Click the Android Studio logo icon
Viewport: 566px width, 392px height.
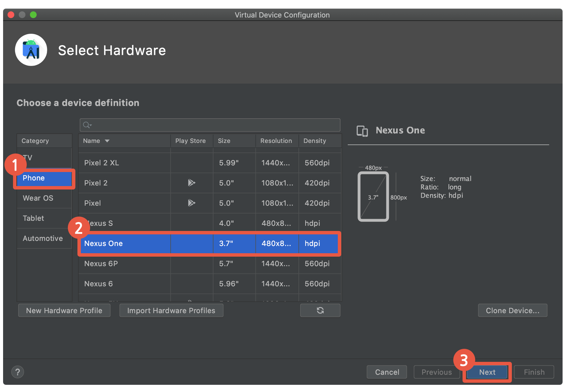pyautogui.click(x=31, y=50)
